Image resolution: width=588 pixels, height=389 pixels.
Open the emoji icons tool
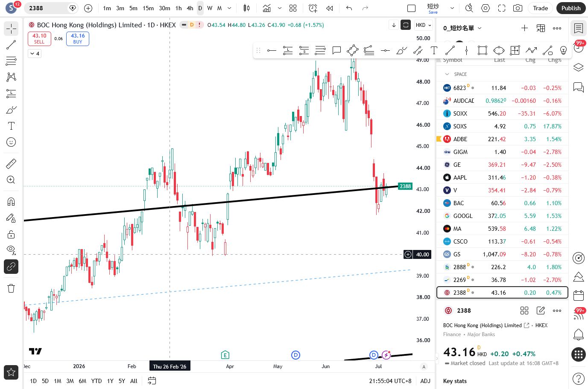11,142
